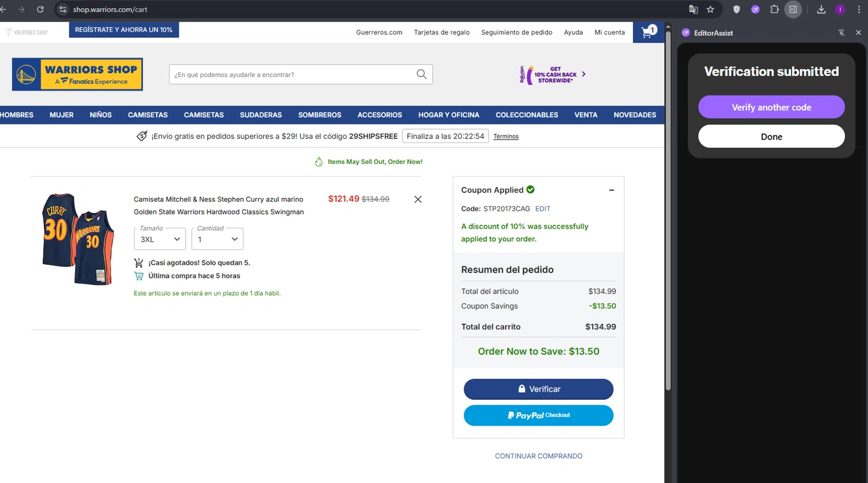
Task: Open Tarjetas de regalo link
Action: pos(442,32)
